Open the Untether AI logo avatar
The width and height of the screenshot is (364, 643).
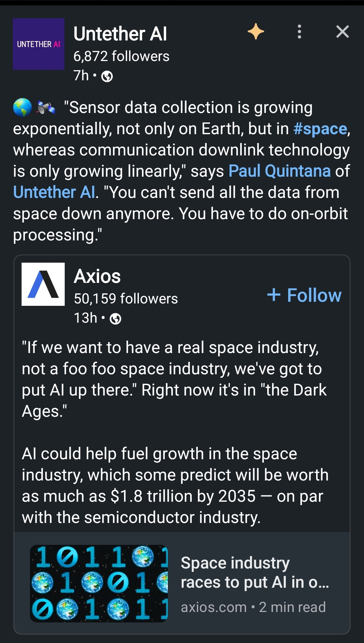38,44
